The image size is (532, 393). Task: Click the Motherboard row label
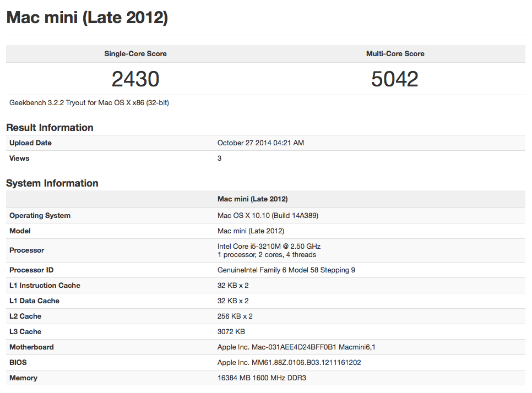click(31, 347)
